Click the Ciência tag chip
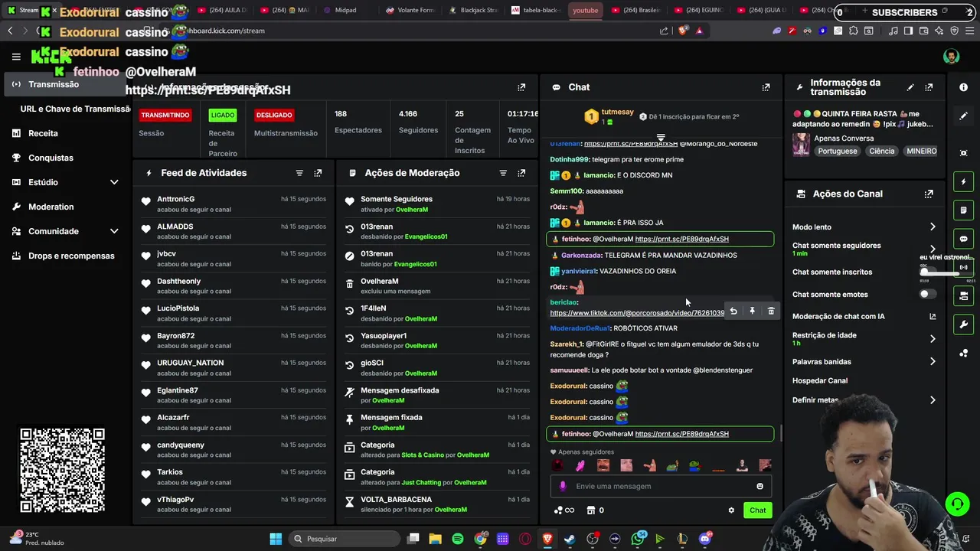 click(881, 152)
